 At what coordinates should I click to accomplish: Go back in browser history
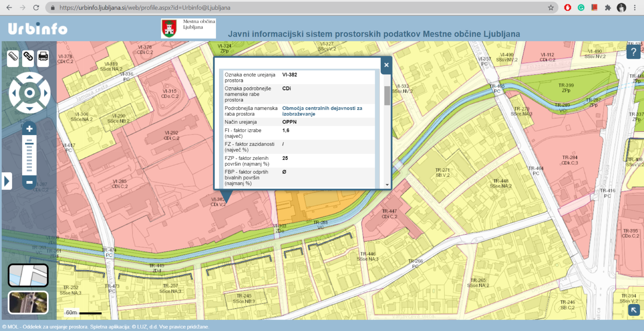(x=9, y=8)
